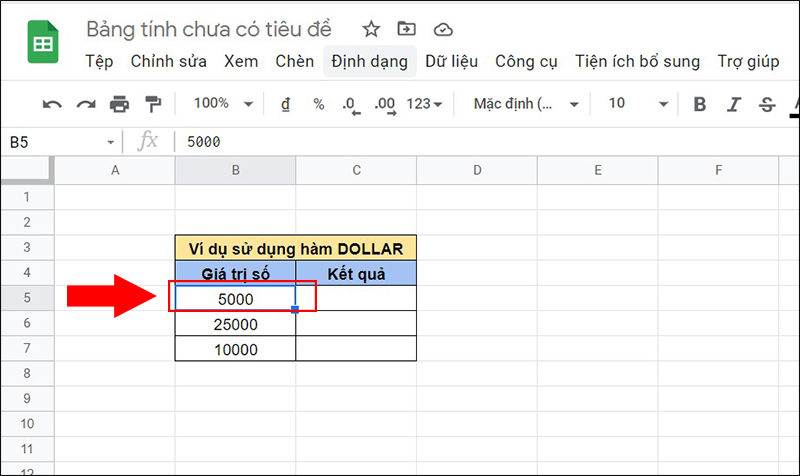
Task: Click the formula bar containing 5000
Action: 487,142
